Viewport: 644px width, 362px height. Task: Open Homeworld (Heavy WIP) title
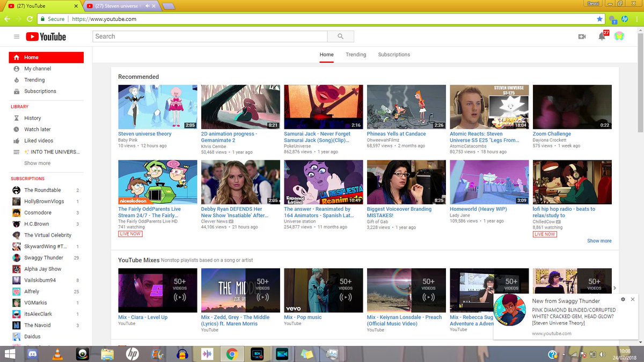click(x=478, y=209)
